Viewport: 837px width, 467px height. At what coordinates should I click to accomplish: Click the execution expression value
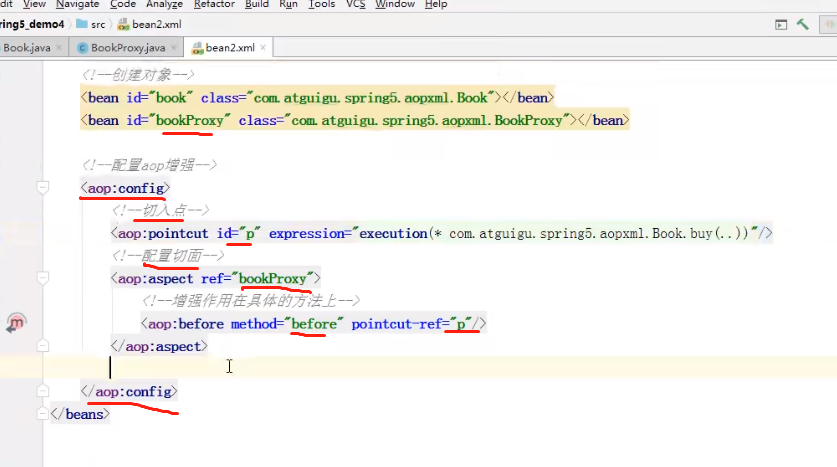[555, 234]
